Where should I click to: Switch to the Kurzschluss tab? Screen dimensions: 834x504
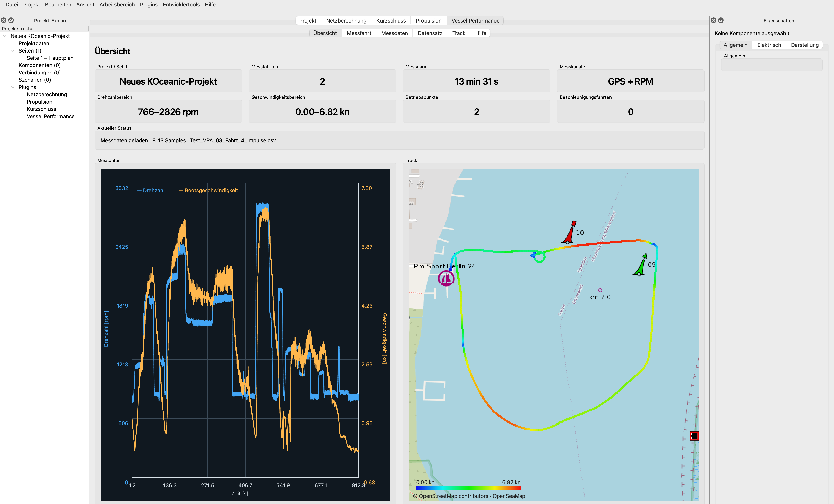click(x=391, y=21)
